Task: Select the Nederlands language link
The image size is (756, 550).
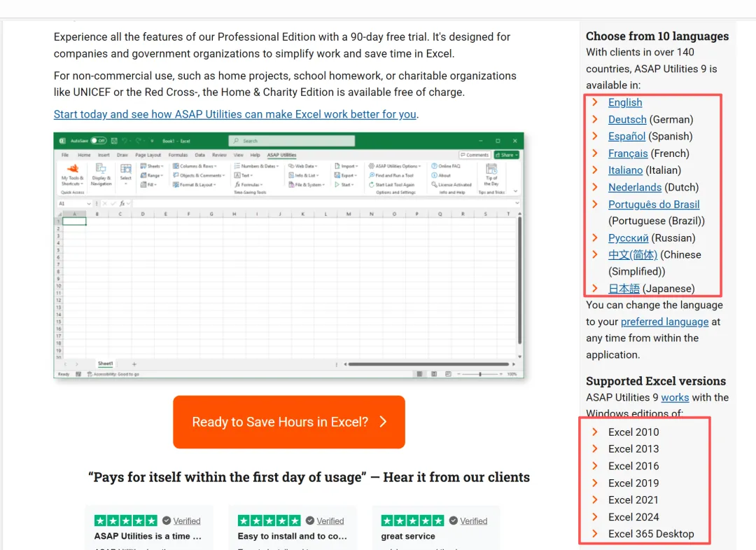Action: tap(634, 187)
